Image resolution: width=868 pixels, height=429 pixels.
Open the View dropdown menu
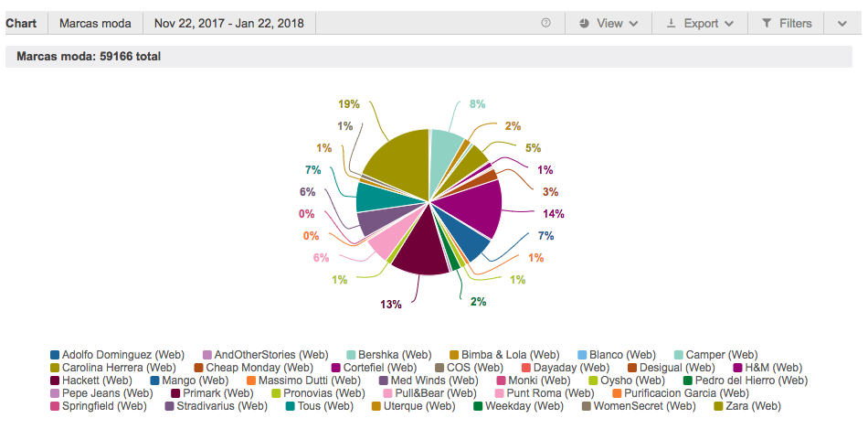[x=609, y=23]
